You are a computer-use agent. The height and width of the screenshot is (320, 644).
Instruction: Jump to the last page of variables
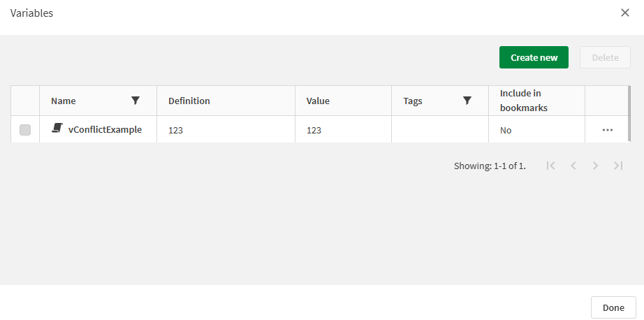pos(618,166)
